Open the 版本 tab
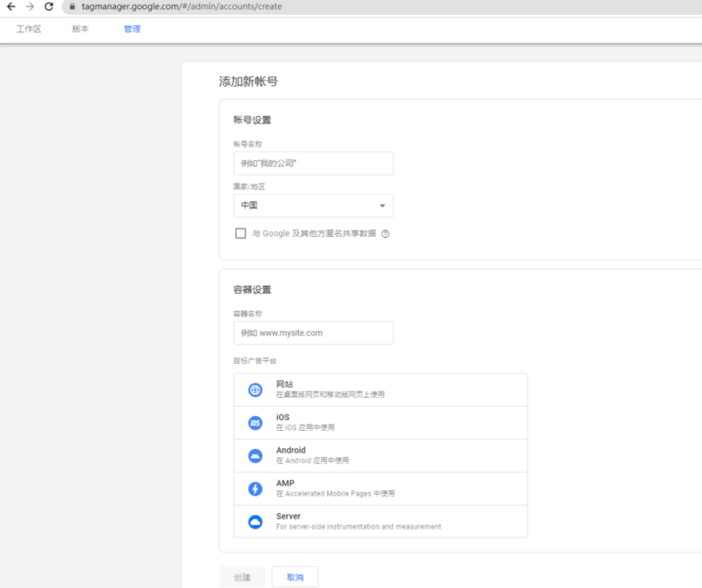702x588 pixels. (x=80, y=29)
